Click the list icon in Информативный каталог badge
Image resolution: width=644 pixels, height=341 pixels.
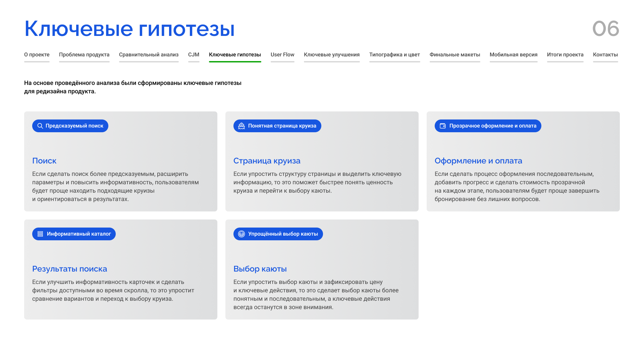tap(40, 234)
